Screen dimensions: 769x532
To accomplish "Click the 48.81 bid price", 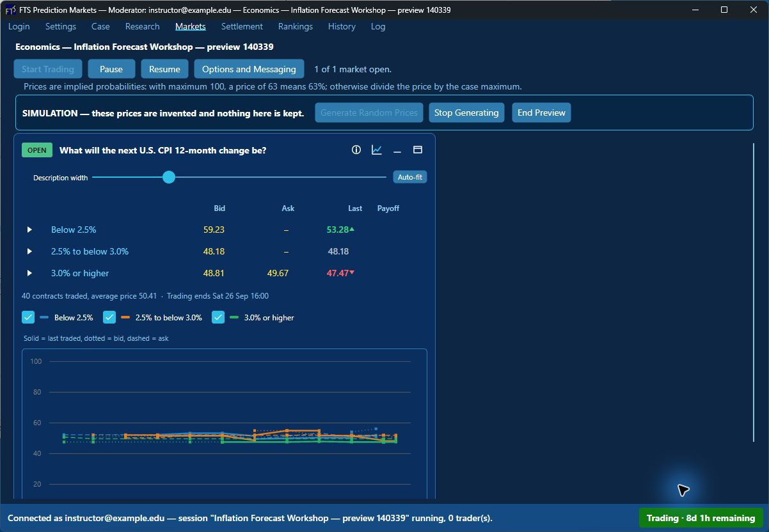I will tap(214, 273).
